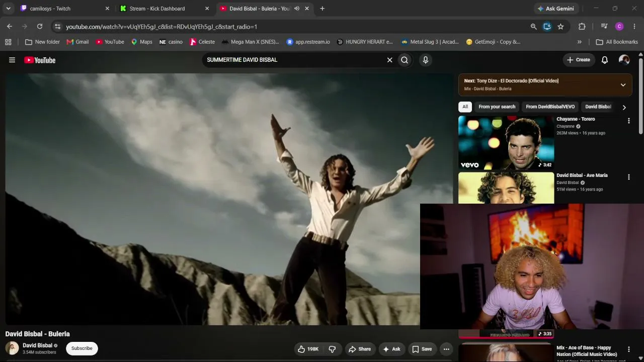The height and width of the screenshot is (362, 644).
Task: Click the YouTube search input field
Action: point(293,60)
